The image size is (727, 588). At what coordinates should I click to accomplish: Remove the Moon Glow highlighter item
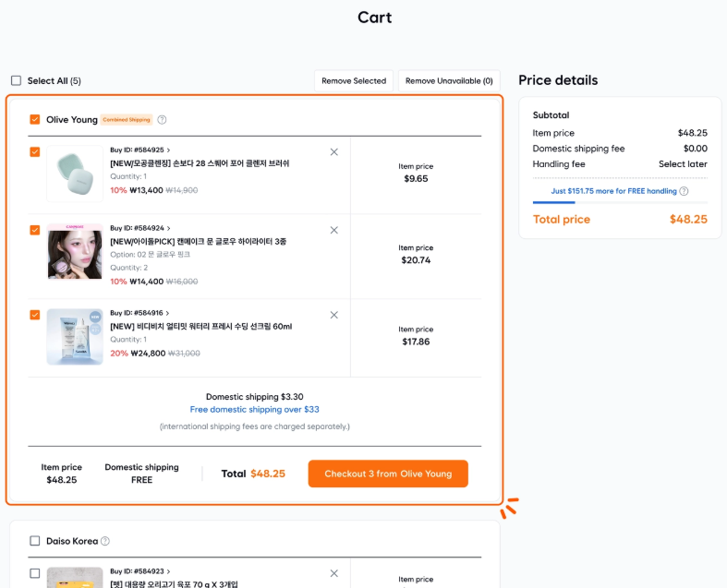[x=334, y=230]
